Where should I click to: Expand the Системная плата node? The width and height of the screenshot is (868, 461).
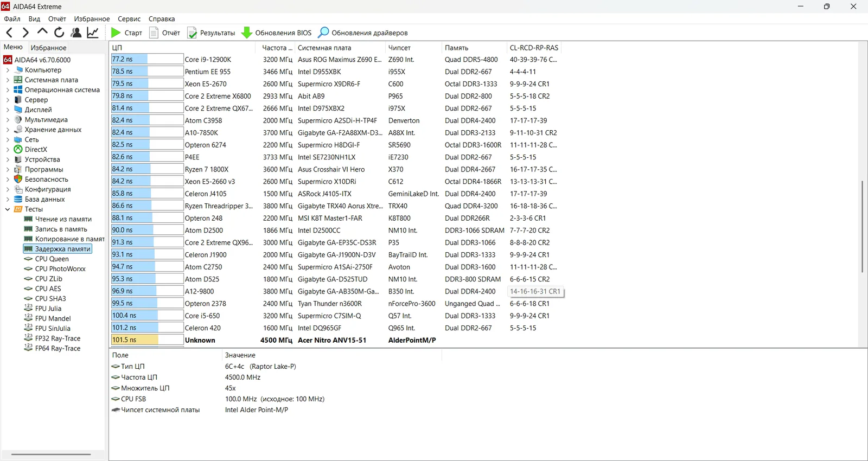click(x=8, y=80)
